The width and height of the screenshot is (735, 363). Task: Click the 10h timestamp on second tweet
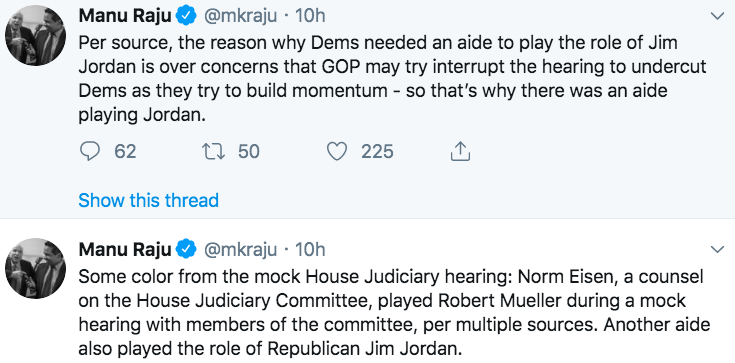tap(309, 250)
